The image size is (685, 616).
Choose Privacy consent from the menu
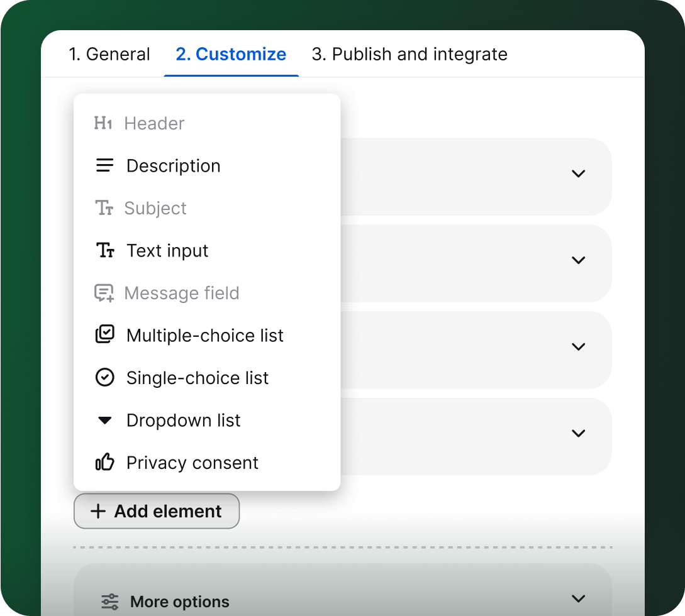(192, 462)
